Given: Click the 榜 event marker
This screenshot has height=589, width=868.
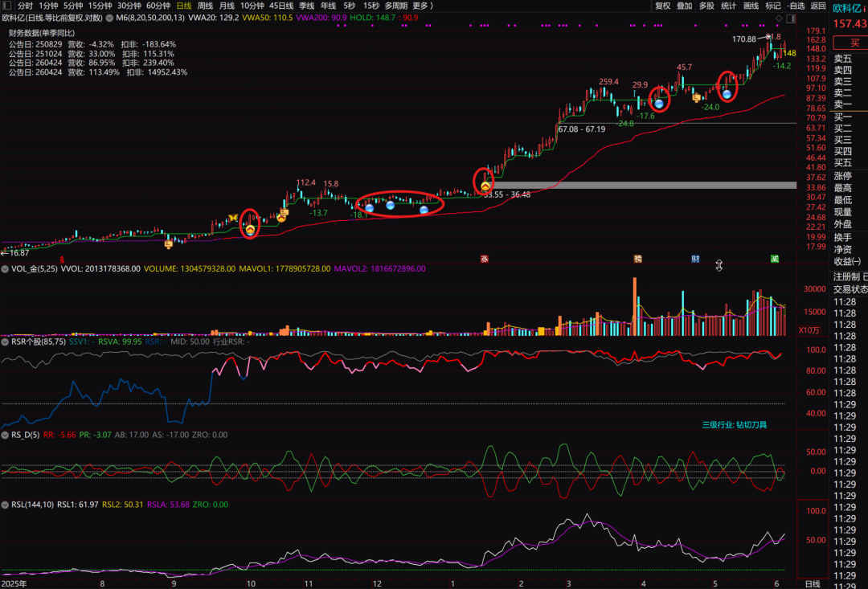Looking at the screenshot, I should pos(637,259).
